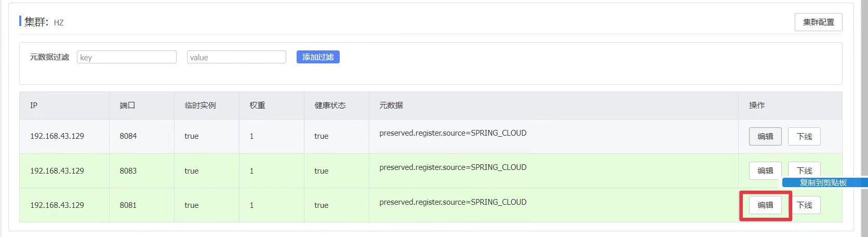Click 编辑 for the port 8083 instance
The width and height of the screenshot is (868, 237).
coord(765,170)
